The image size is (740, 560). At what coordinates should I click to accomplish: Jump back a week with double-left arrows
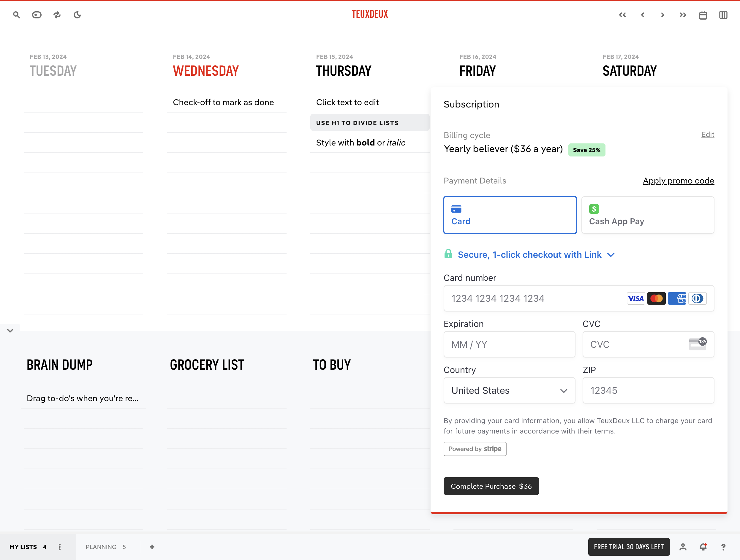coord(622,15)
